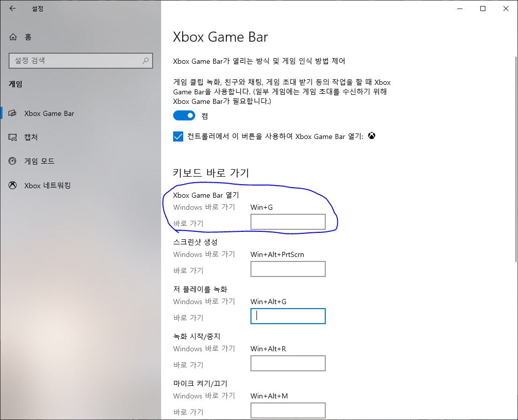Click the home icon in sidebar
Screen dimensions: 518x420
[x=13, y=37]
